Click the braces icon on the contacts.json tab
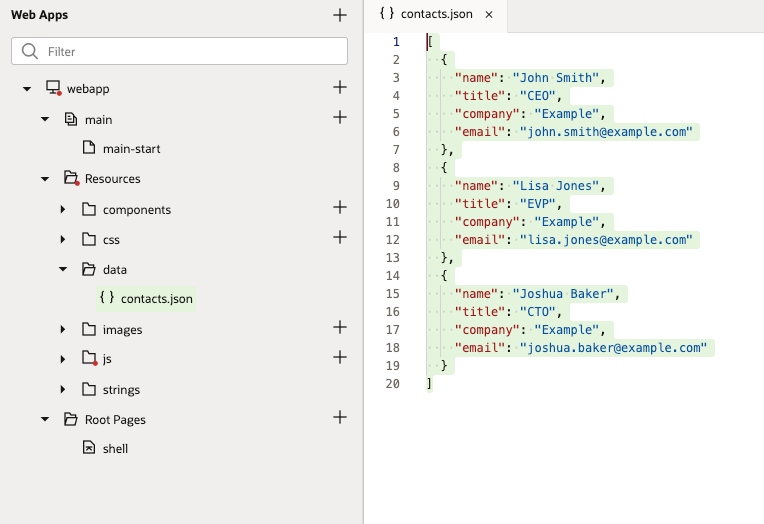 [x=387, y=14]
